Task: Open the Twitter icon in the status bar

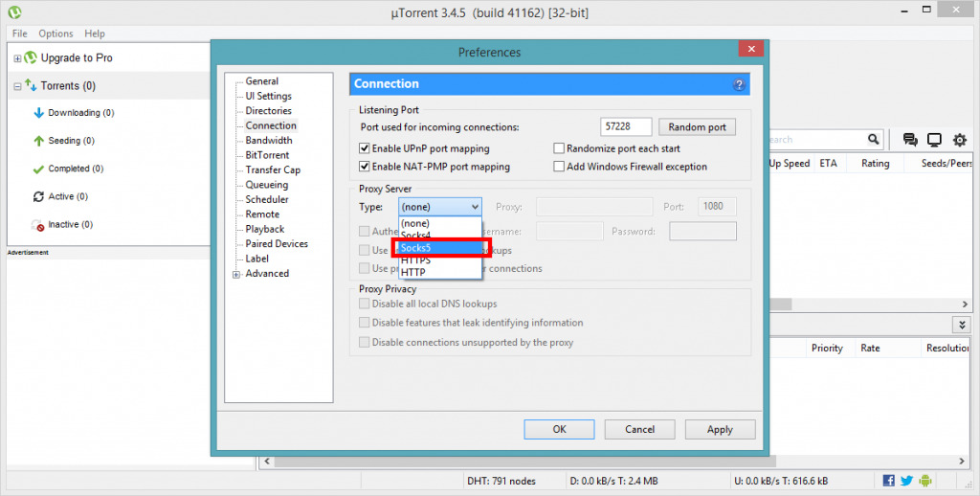Action: pyautogui.click(x=907, y=481)
